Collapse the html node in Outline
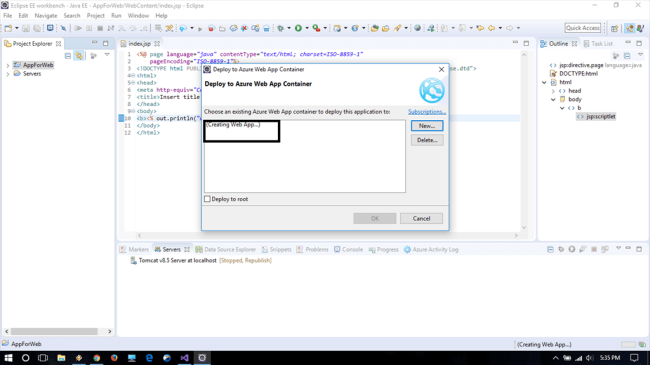The image size is (650, 365). pos(544,82)
